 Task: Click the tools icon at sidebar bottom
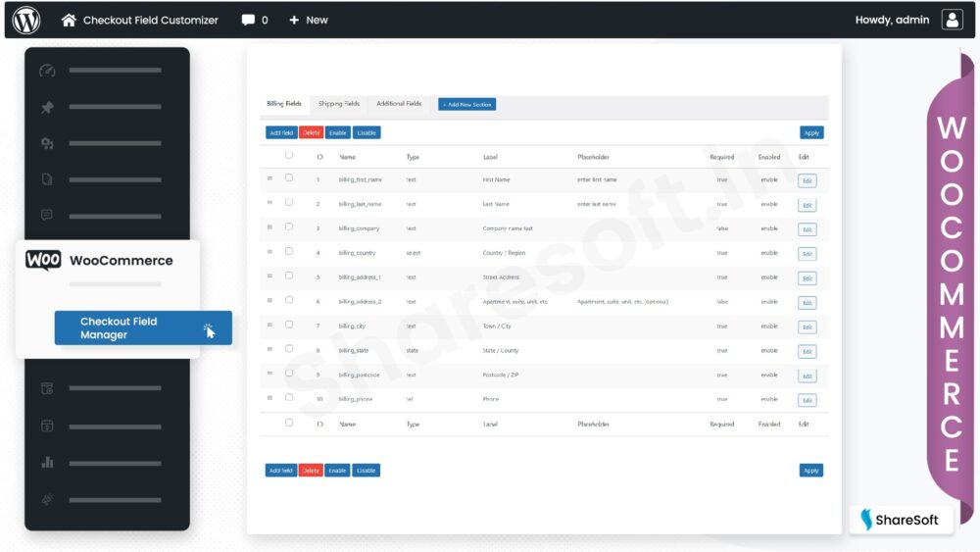click(47, 499)
